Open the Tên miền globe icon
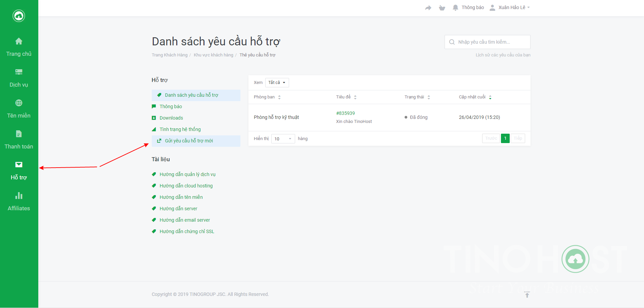Screen dimensions: 644x308 [19, 103]
